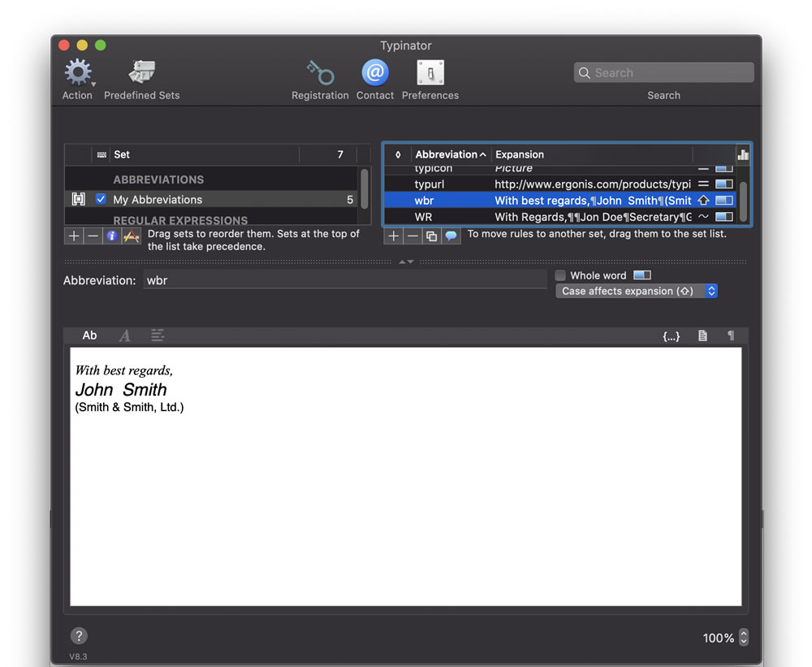This screenshot has height=667, width=812.
Task: Toggle whole word indicator on wbr row
Action: tap(724, 201)
